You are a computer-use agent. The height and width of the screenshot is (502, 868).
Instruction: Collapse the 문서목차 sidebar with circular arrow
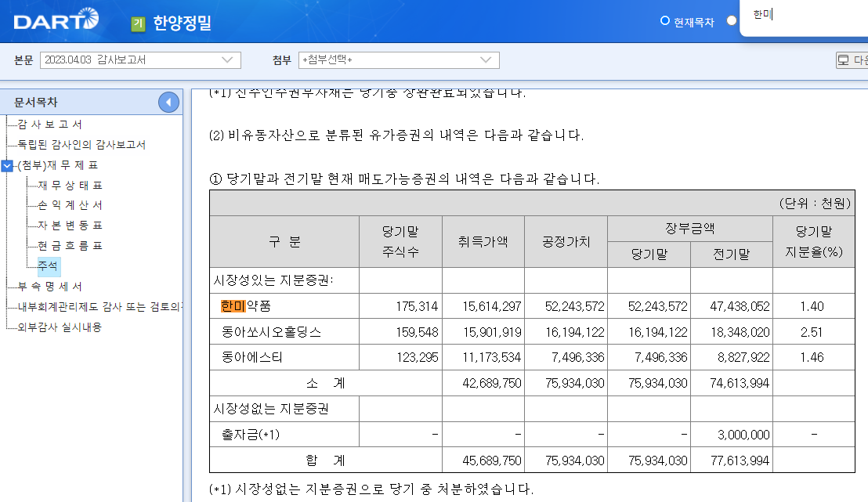168,102
